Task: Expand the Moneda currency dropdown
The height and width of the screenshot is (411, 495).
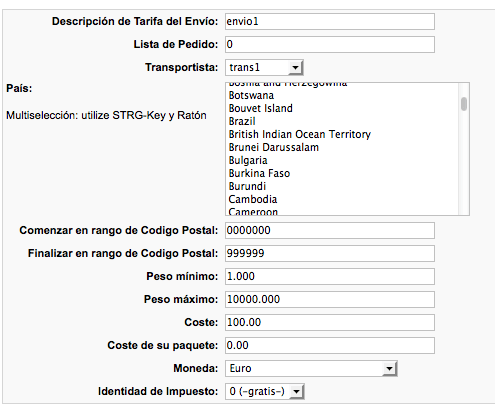Action: coord(311,369)
